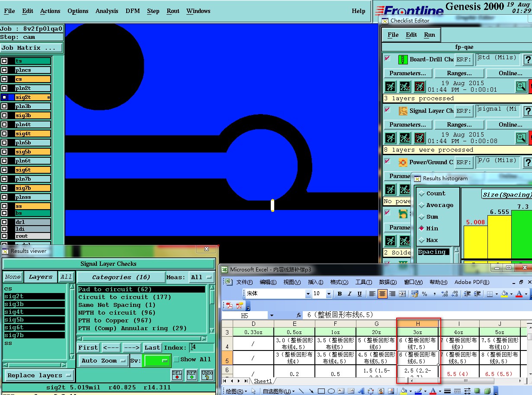This screenshot has height=395, width=532.
Task: Toggle Signal Layer Checks checkbox
Action: 388,109
